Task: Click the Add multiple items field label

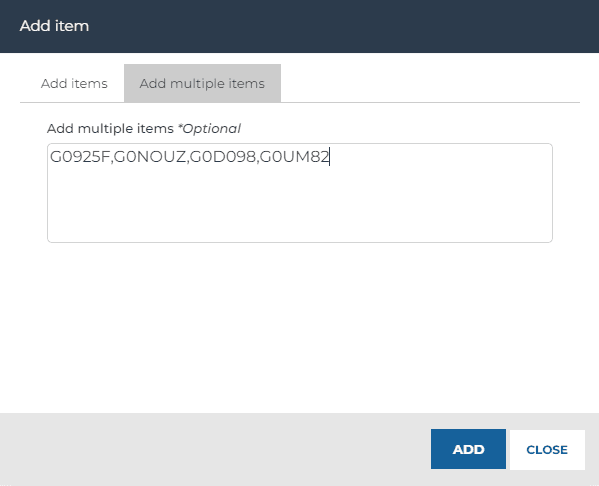Action: (x=110, y=129)
